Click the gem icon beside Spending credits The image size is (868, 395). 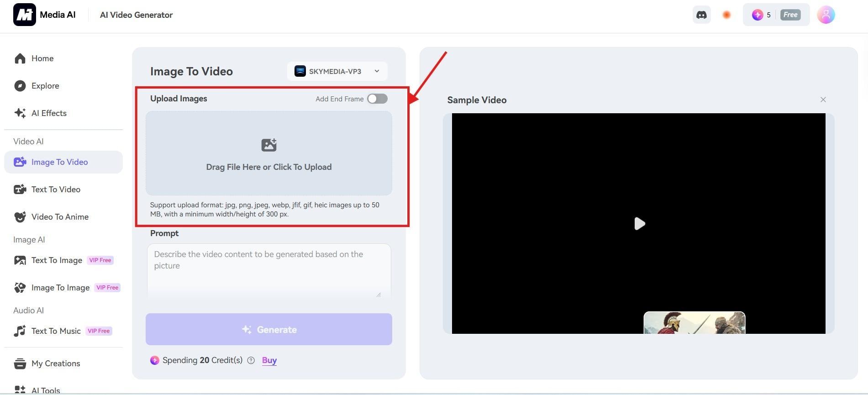155,360
